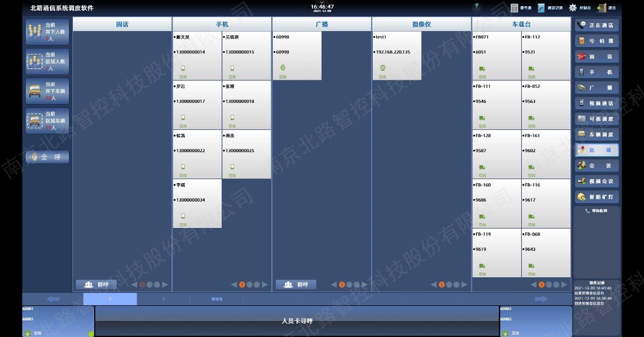Open 车辆调度 vehicle dispatch
Screen dimensions: 644x337
597,134
